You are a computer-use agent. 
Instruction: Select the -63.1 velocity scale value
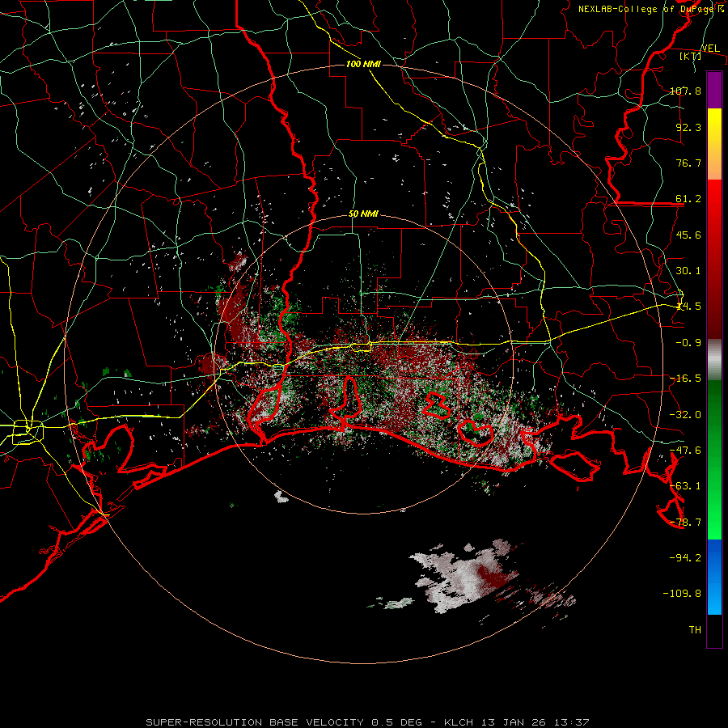coord(685,486)
